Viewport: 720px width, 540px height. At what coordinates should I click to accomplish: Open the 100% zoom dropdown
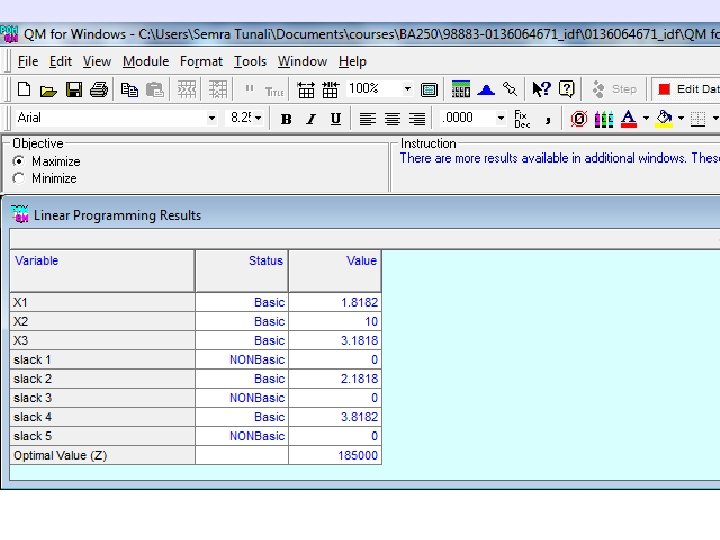click(x=407, y=89)
